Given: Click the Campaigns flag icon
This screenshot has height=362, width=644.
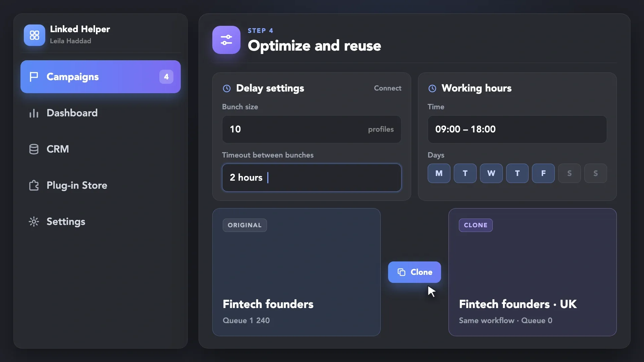Looking at the screenshot, I should [x=34, y=77].
